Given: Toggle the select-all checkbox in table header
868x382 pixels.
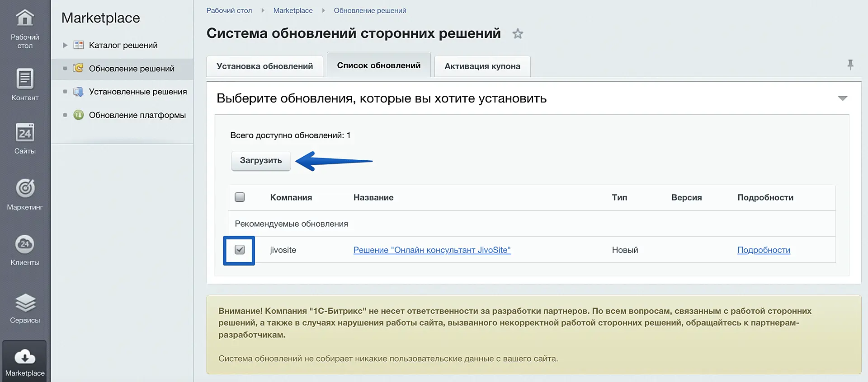Looking at the screenshot, I should point(240,197).
